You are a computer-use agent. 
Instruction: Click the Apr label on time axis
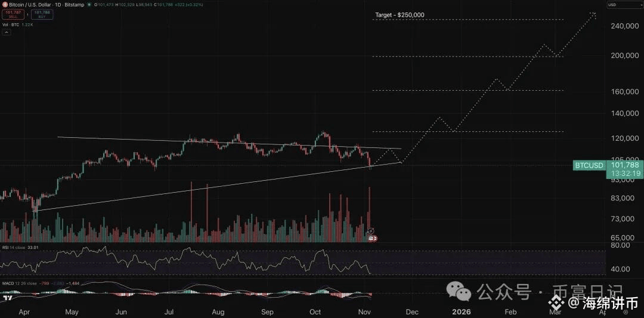(x=24, y=312)
